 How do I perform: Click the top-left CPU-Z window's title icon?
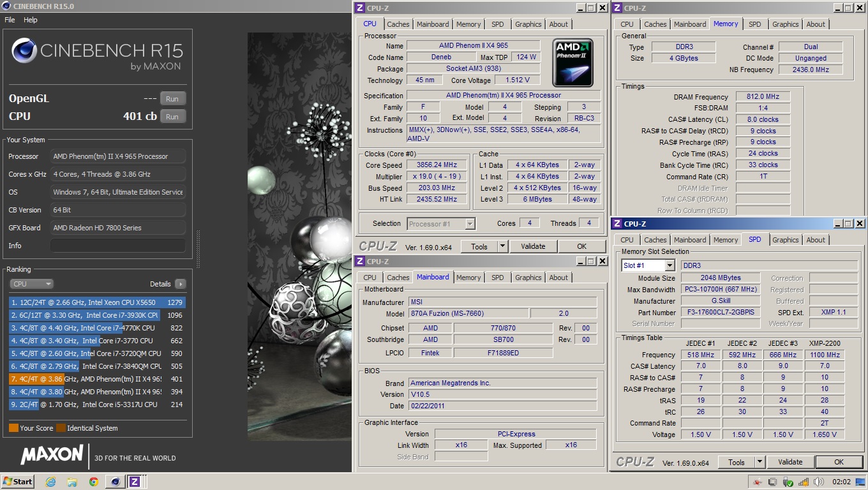click(360, 8)
